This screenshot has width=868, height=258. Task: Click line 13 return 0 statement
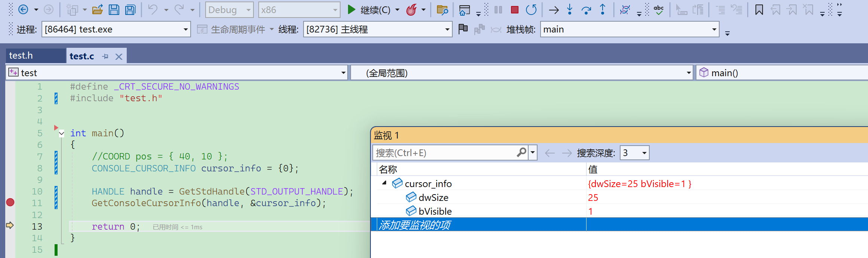116,227
